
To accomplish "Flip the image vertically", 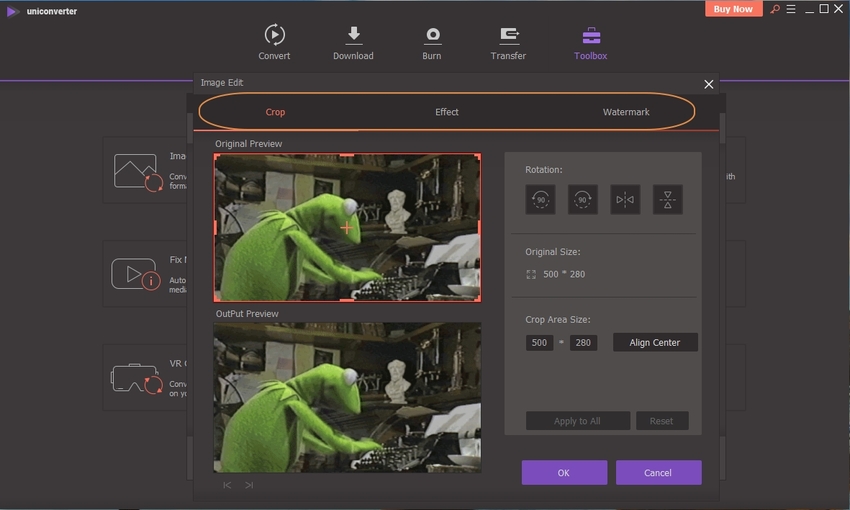I will click(x=667, y=200).
